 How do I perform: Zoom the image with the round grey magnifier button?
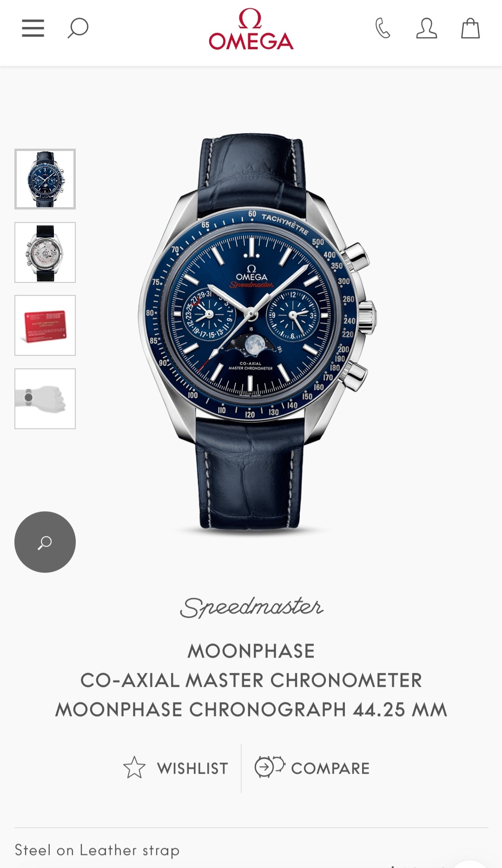coord(45,542)
